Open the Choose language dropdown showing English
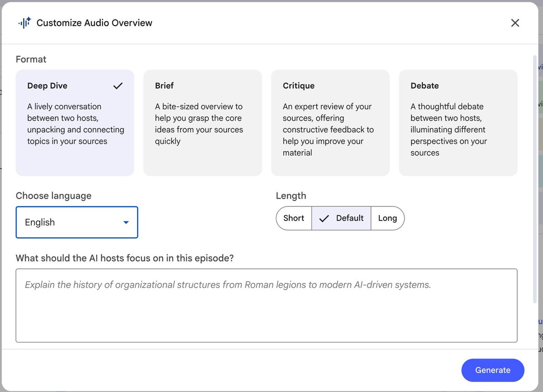The image size is (543, 392). point(77,222)
